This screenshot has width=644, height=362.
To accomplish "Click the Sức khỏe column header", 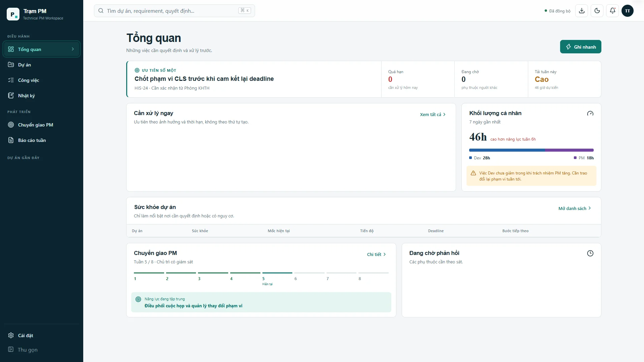I will pos(200,231).
